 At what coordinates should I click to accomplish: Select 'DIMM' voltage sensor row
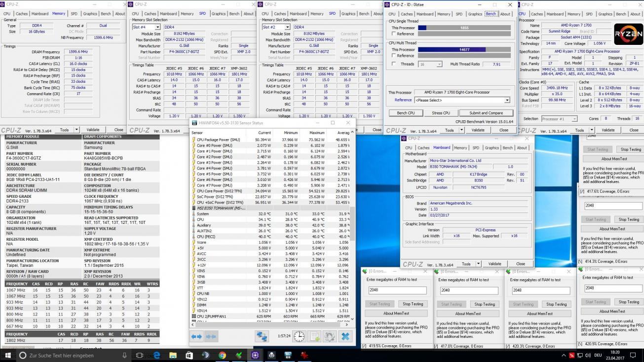(270, 305)
